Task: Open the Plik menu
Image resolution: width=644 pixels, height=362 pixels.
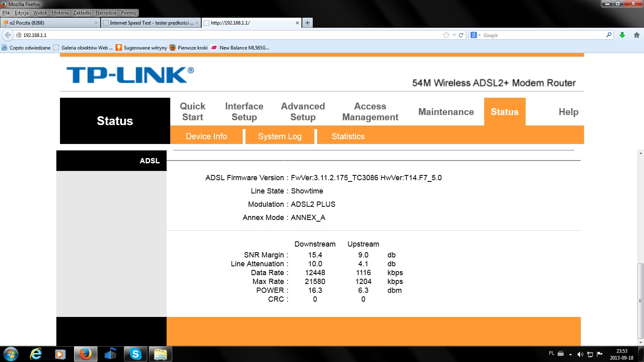Action: coord(6,13)
